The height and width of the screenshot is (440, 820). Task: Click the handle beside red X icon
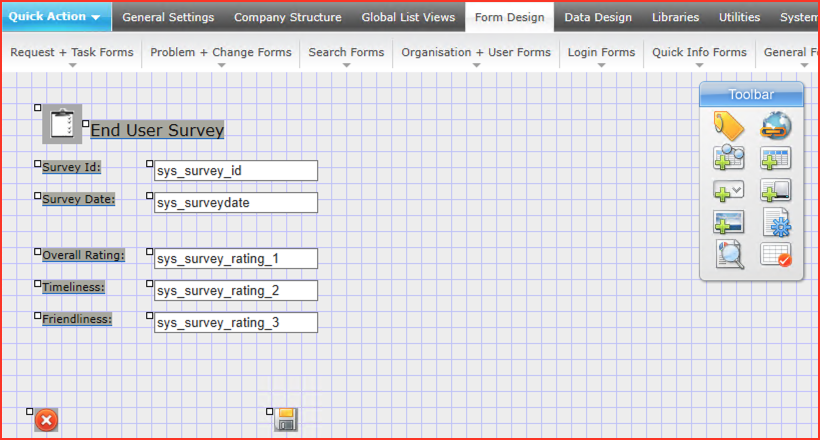(30, 412)
